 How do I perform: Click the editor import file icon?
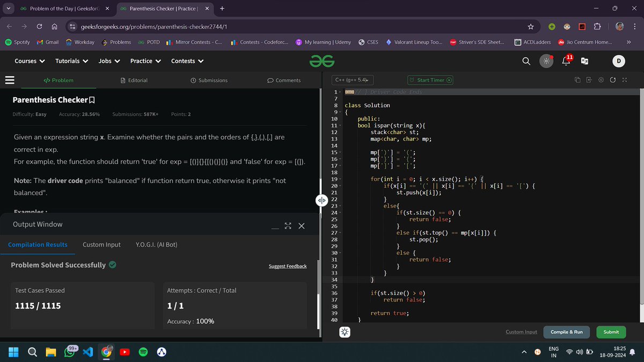coord(589,80)
